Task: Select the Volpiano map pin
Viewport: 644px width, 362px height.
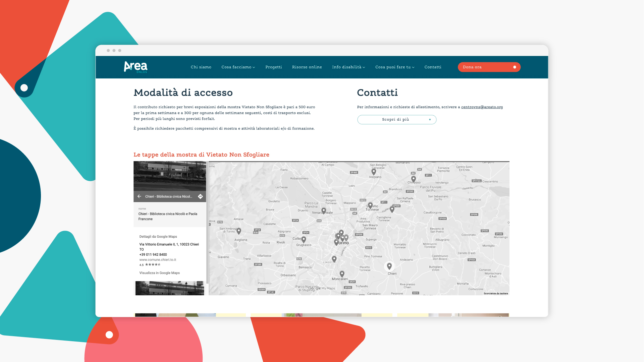Action: click(x=374, y=172)
